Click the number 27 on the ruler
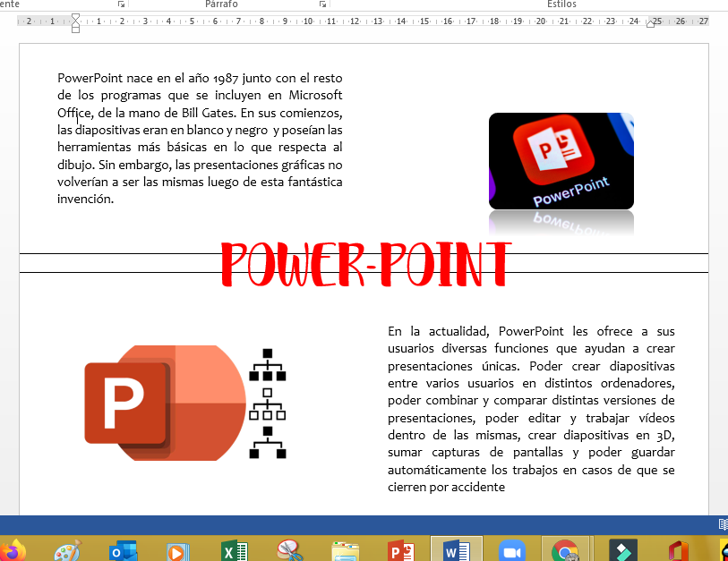This screenshot has height=561, width=728. [x=704, y=21]
